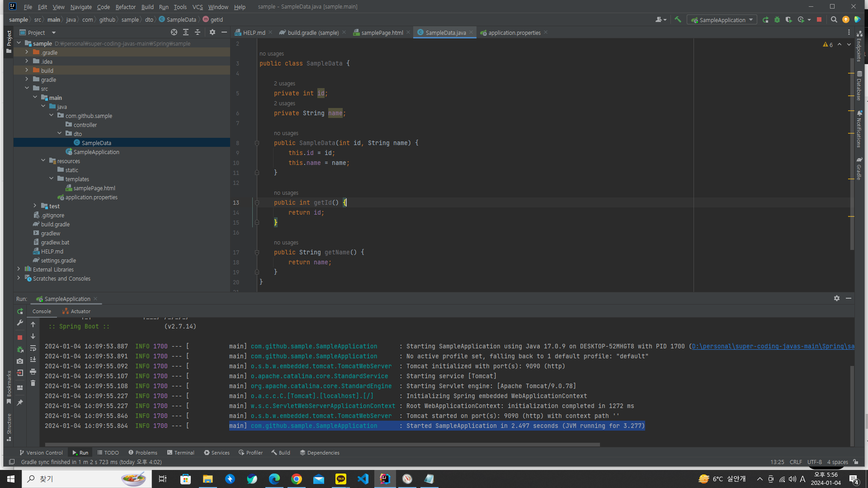Click the Debug bug icon in the top toolbar
This screenshot has width=868, height=488.
click(777, 19)
